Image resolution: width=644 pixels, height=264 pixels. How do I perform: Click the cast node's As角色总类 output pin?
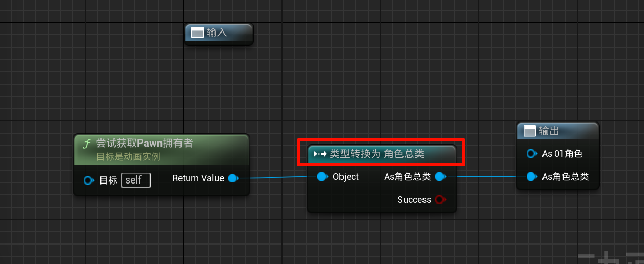tap(440, 177)
